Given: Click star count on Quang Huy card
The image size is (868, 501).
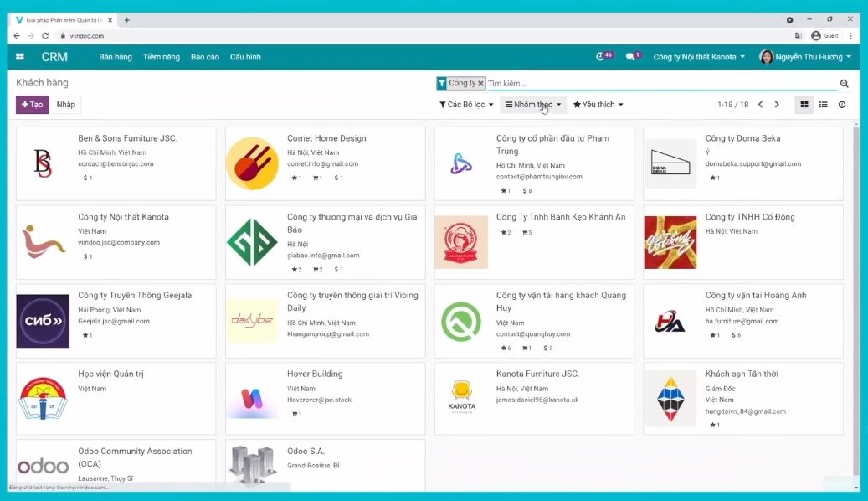Looking at the screenshot, I should pyautogui.click(x=506, y=348).
